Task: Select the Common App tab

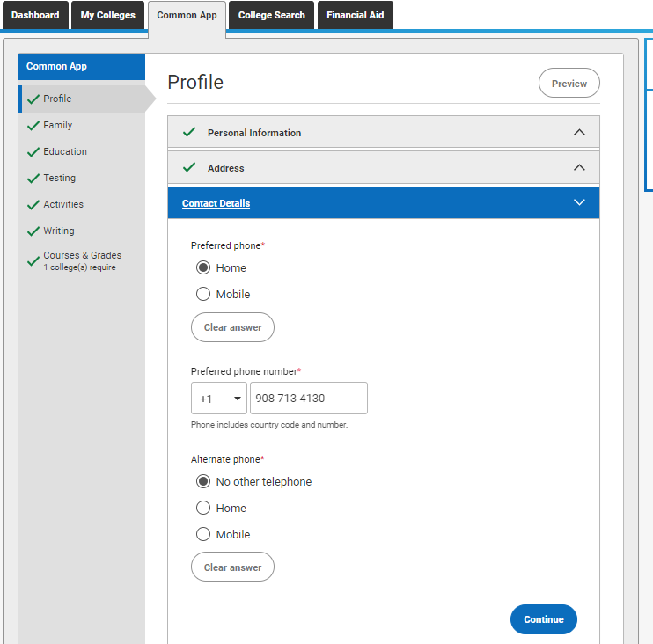Action: tap(187, 16)
